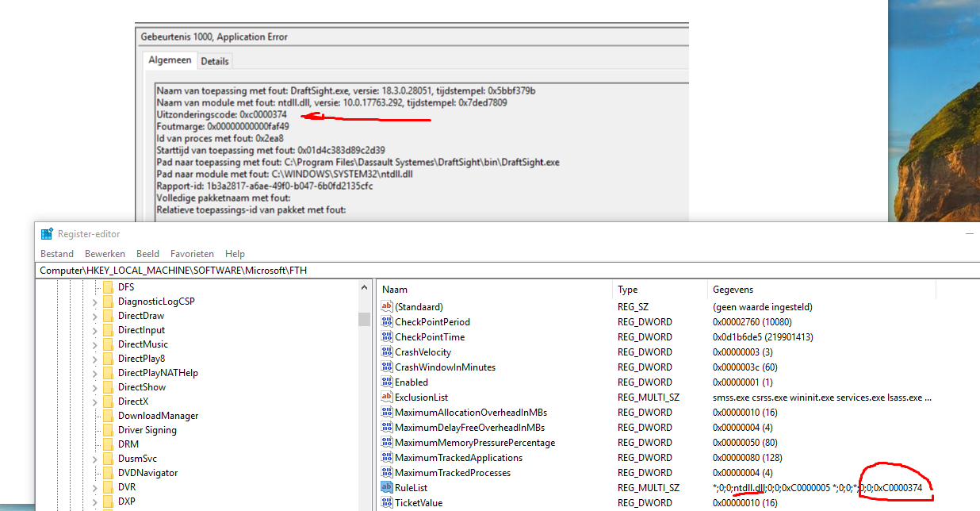Click the TicketValue DWORD icon
Viewport: 980px width, 511px height.
tap(387, 502)
